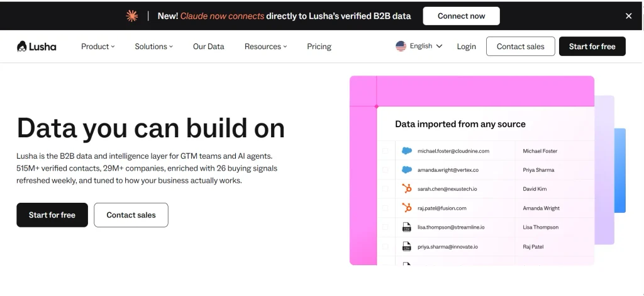Click HubSpot icon beside sarah.chen@nexustech.io
This screenshot has width=644, height=296.
407,189
